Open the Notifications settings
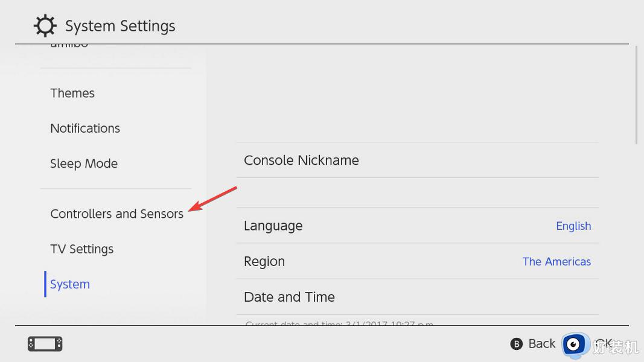 85,129
